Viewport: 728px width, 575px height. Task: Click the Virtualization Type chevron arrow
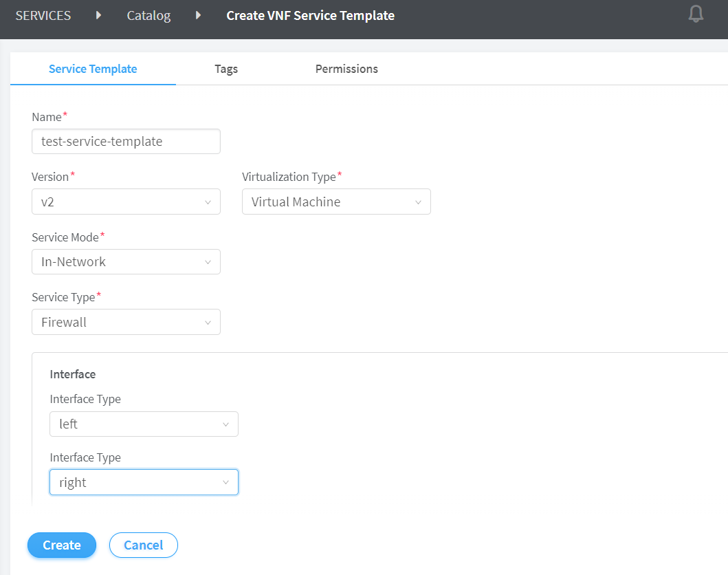[x=418, y=202]
